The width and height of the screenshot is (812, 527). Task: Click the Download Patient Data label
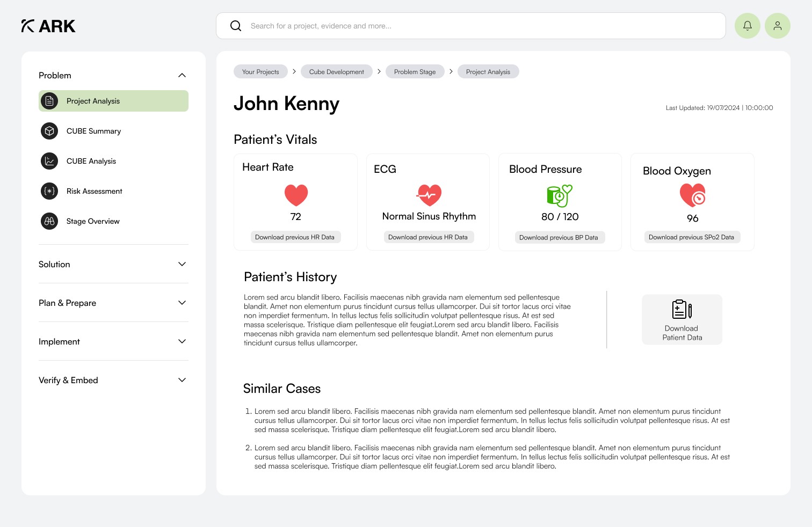682,333
